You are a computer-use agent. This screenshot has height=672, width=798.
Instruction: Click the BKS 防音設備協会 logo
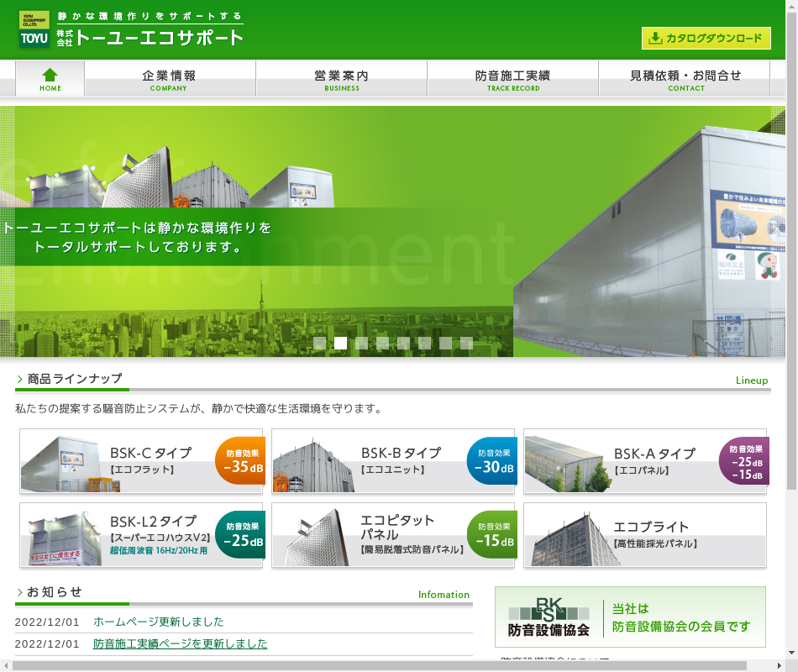[x=549, y=617]
